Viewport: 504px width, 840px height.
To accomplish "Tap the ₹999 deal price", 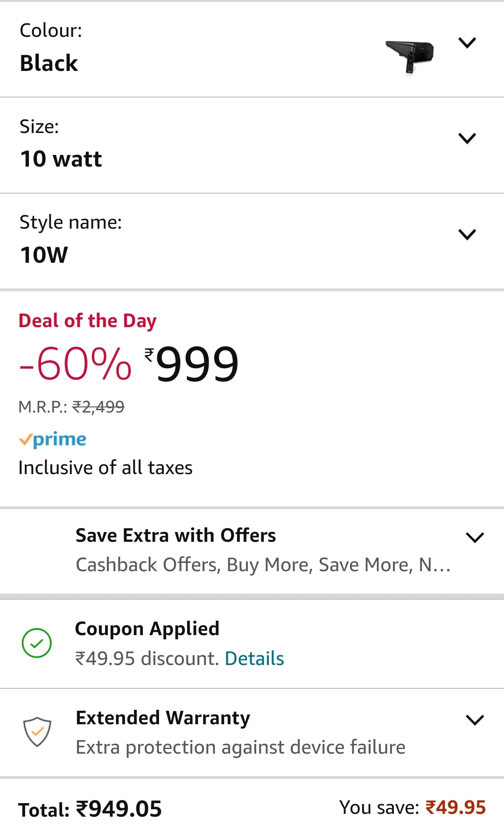I will coord(196,364).
